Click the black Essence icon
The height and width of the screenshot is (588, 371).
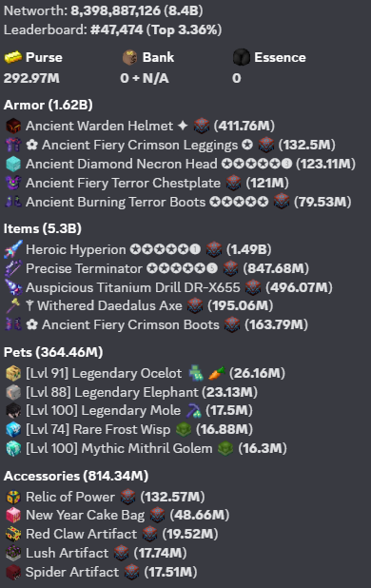[241, 57]
